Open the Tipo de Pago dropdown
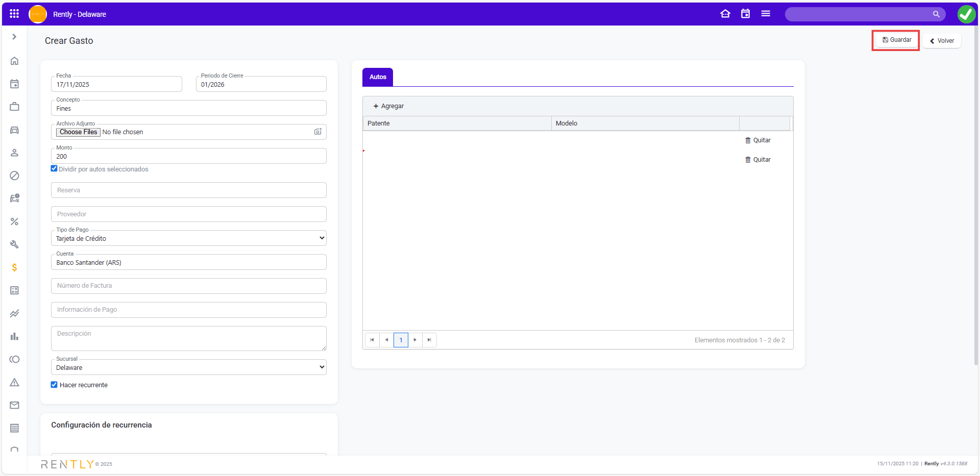The image size is (980, 476). tap(188, 238)
